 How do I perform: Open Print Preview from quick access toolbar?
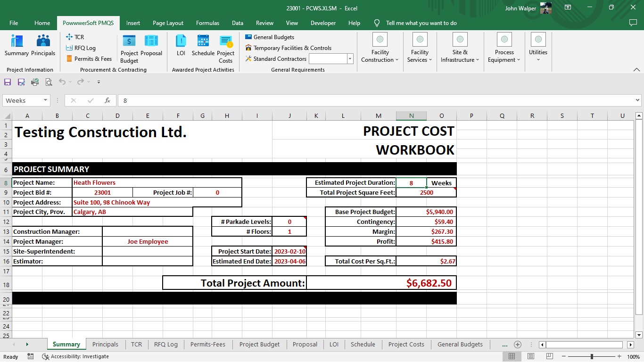point(49,82)
